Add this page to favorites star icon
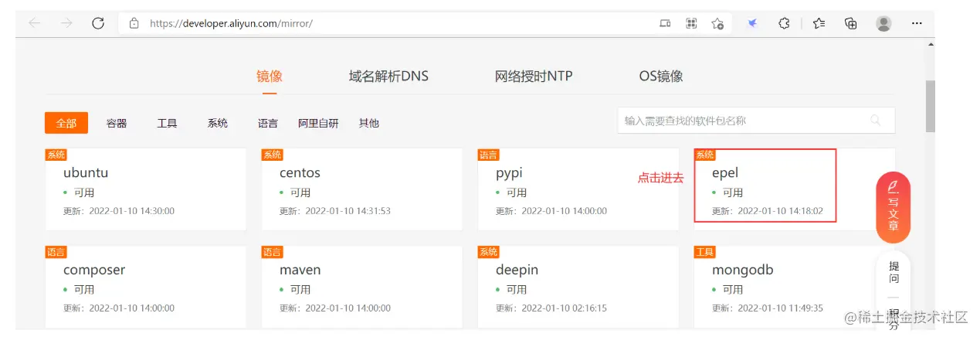This screenshot has height=337, width=980. (717, 23)
